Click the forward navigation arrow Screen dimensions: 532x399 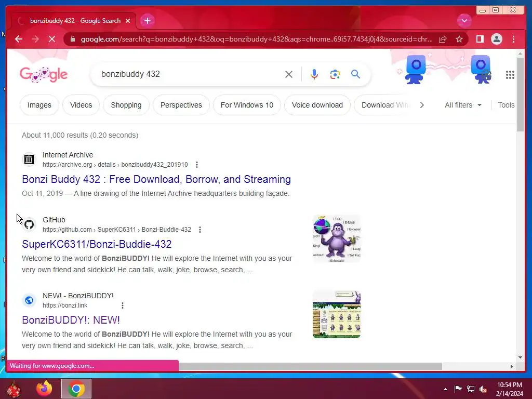(35, 39)
